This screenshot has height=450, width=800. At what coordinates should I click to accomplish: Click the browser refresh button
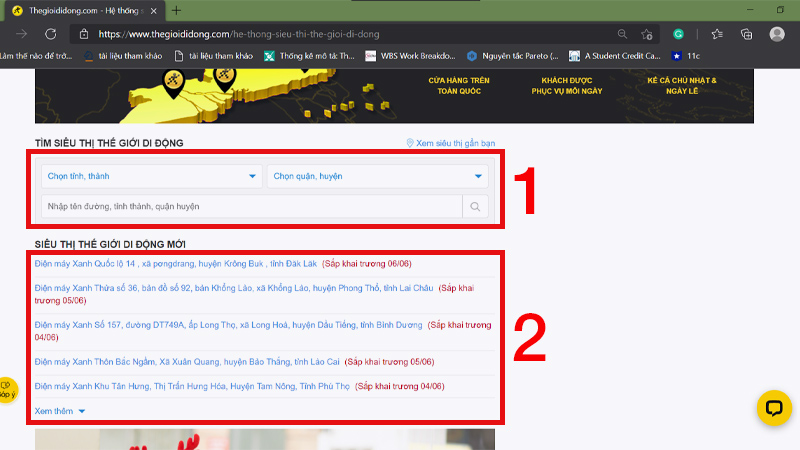click(50, 33)
